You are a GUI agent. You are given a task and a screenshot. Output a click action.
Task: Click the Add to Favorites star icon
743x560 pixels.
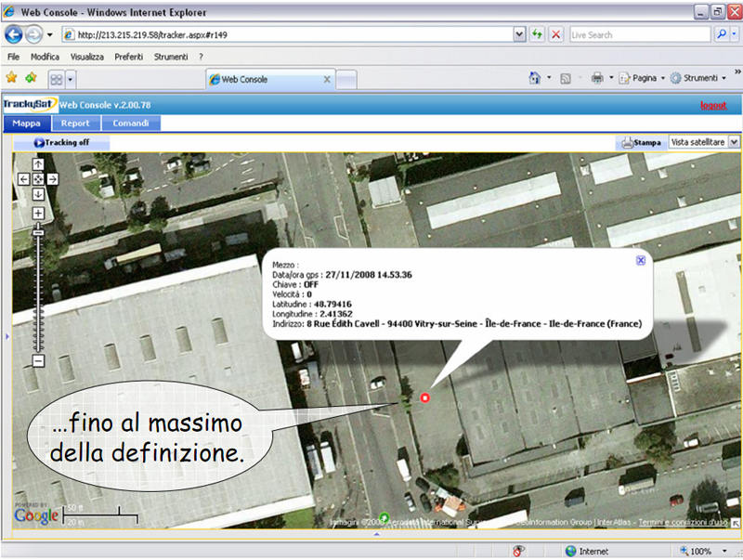[x=32, y=77]
